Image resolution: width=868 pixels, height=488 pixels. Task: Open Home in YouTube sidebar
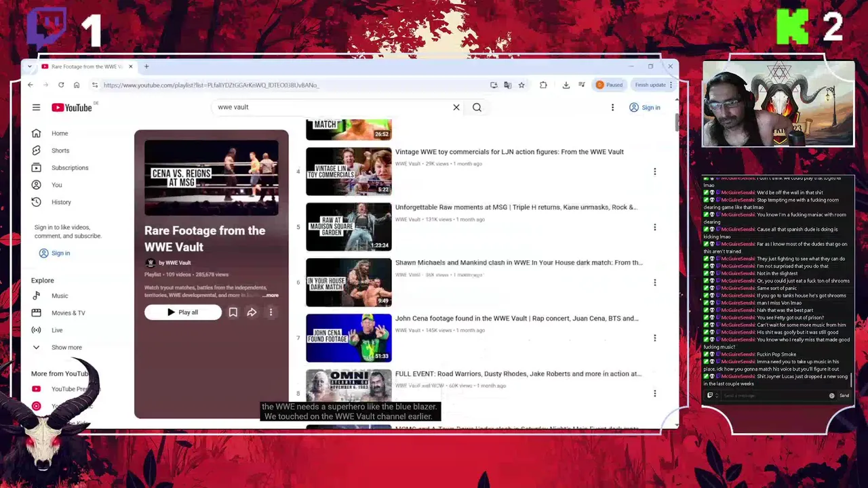tap(60, 134)
